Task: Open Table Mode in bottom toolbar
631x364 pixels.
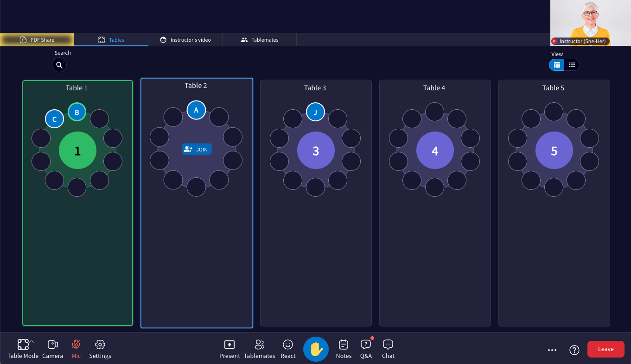Action: [23, 349]
